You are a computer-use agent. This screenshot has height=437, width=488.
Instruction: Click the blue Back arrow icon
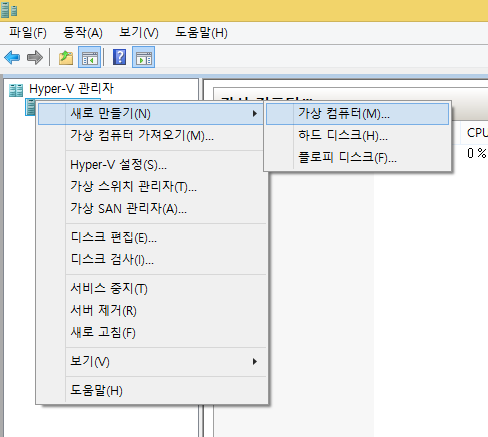click(12, 57)
